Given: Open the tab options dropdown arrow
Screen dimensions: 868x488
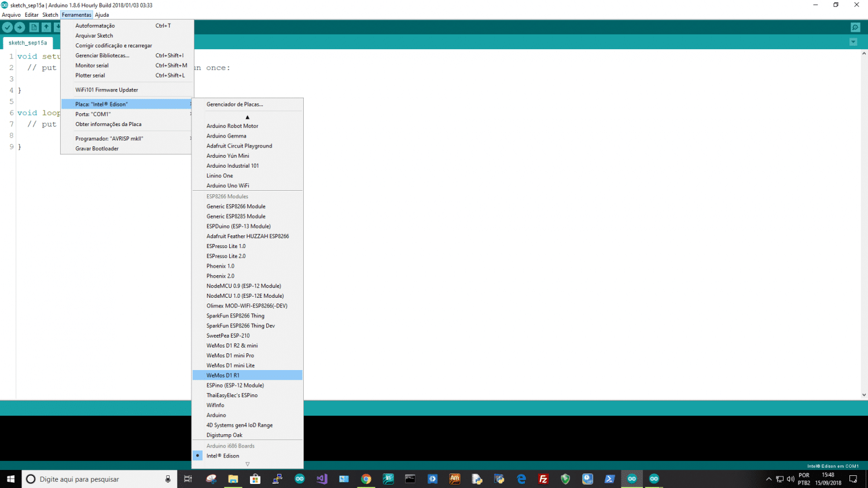Looking at the screenshot, I should tap(853, 42).
